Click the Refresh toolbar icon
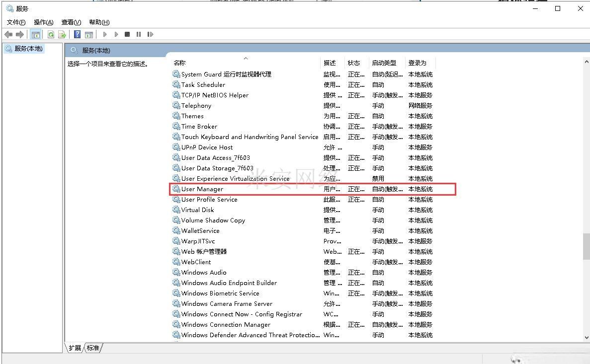 (51, 34)
